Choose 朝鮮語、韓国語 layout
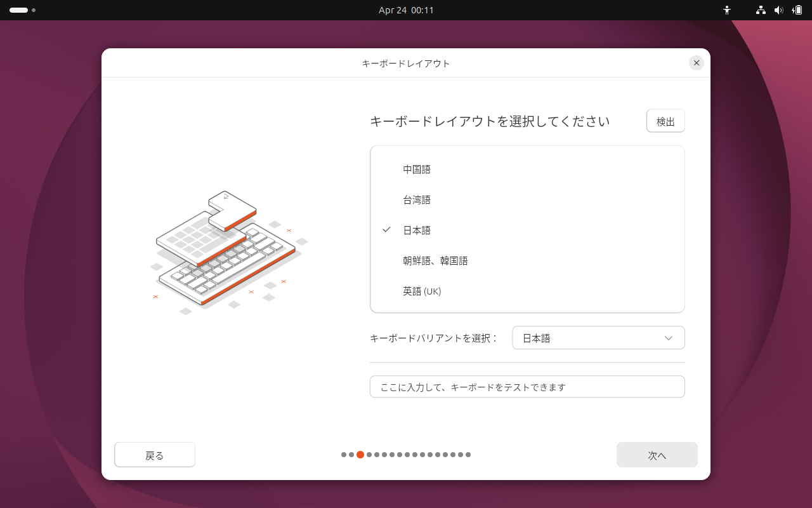 pos(435,260)
